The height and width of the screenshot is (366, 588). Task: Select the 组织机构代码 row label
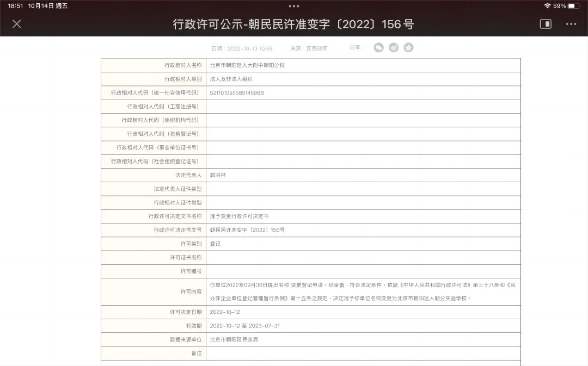(x=161, y=120)
